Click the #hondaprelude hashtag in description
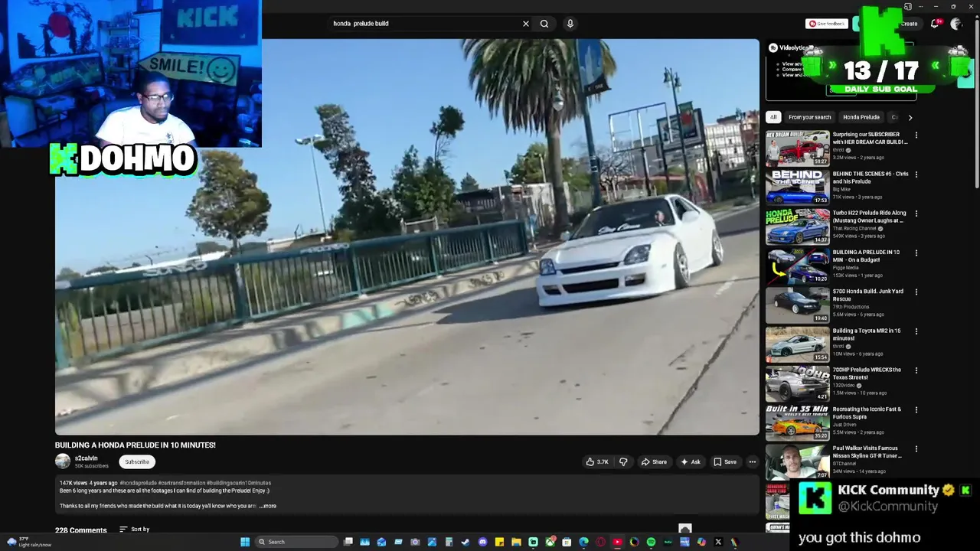The width and height of the screenshot is (980, 551). point(138,483)
